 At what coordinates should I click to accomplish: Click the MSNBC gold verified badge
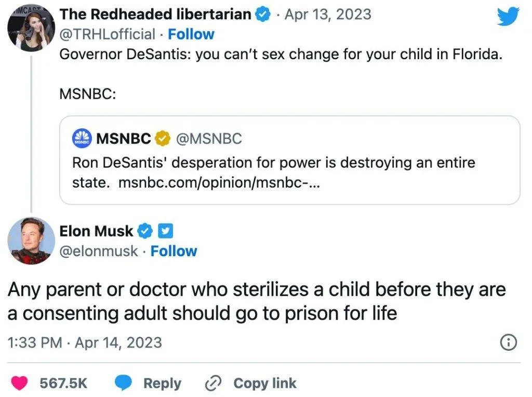163,139
